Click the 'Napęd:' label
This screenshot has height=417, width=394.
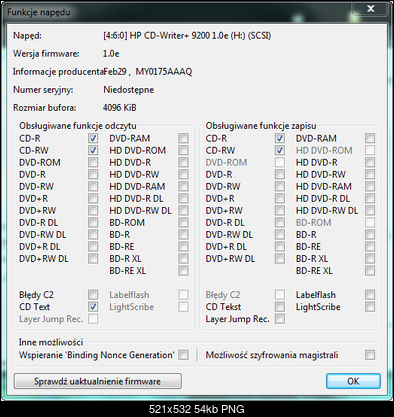(x=27, y=35)
